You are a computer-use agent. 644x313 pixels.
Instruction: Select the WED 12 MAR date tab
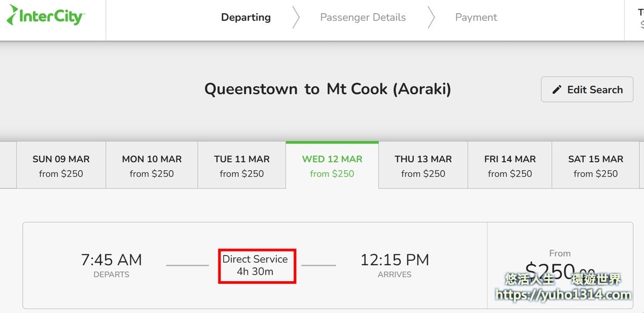coord(332,165)
